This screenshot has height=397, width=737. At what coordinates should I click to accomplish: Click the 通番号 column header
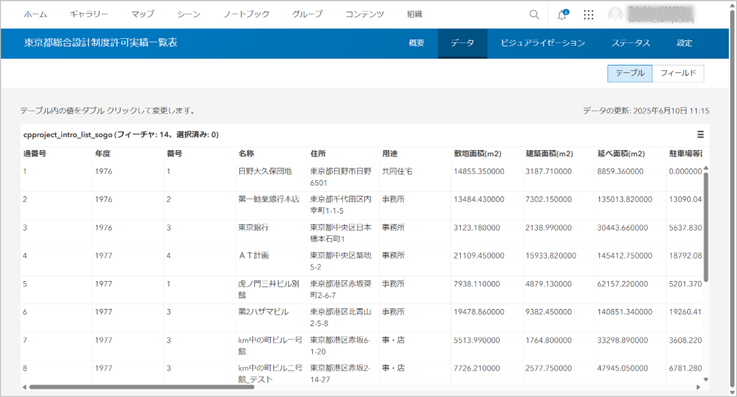(x=35, y=154)
